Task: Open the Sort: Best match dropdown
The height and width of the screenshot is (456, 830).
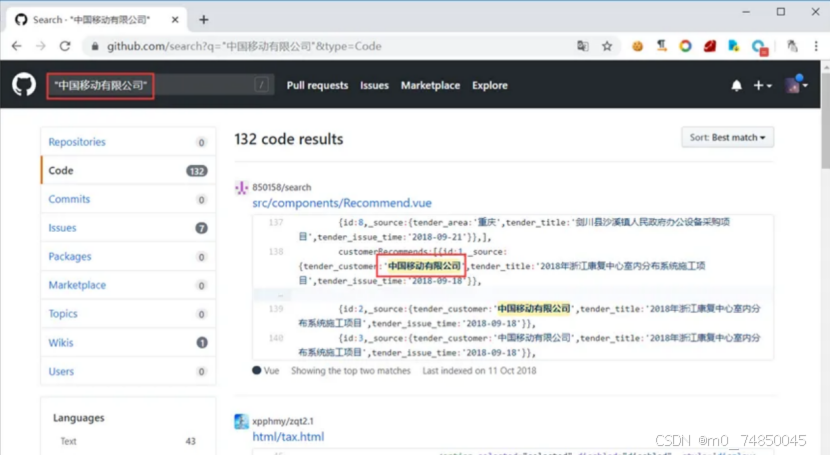Action: [727, 137]
